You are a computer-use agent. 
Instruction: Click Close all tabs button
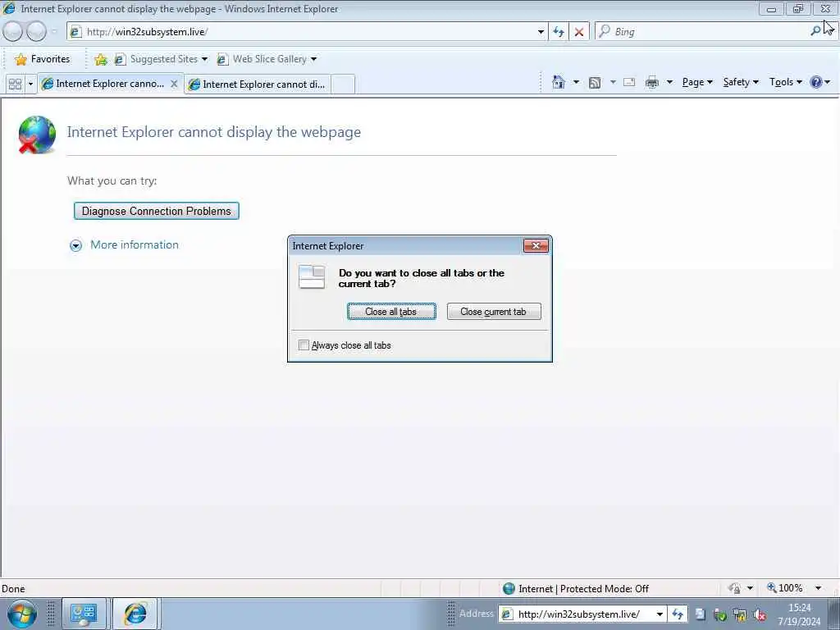coord(391,312)
